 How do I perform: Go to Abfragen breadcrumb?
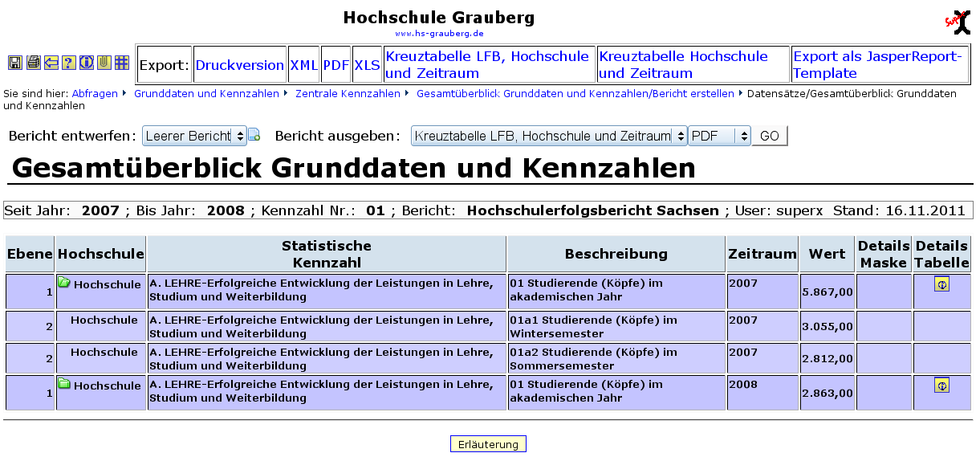[95, 94]
